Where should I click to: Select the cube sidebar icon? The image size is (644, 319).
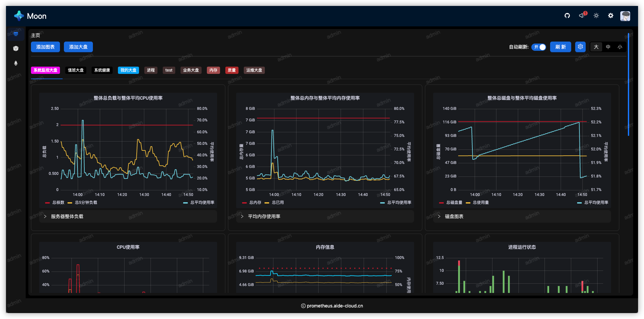tap(15, 48)
